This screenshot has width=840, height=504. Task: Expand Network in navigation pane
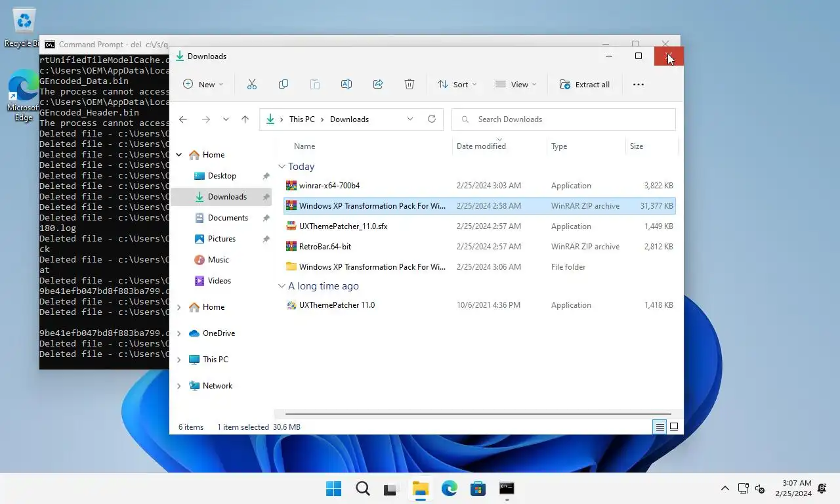click(x=179, y=386)
